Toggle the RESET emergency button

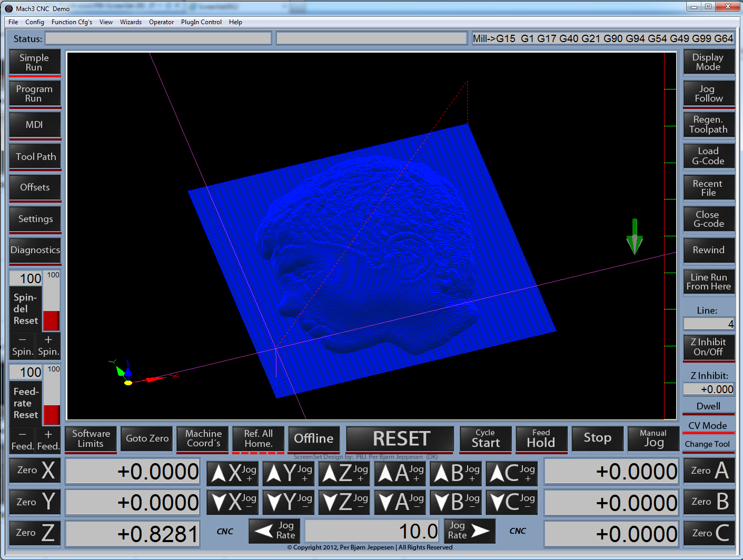pos(400,438)
